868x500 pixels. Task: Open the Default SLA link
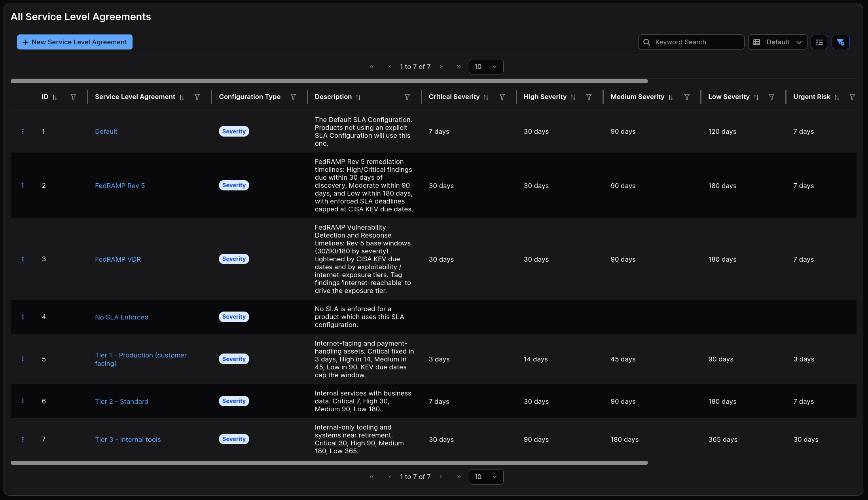click(x=106, y=131)
